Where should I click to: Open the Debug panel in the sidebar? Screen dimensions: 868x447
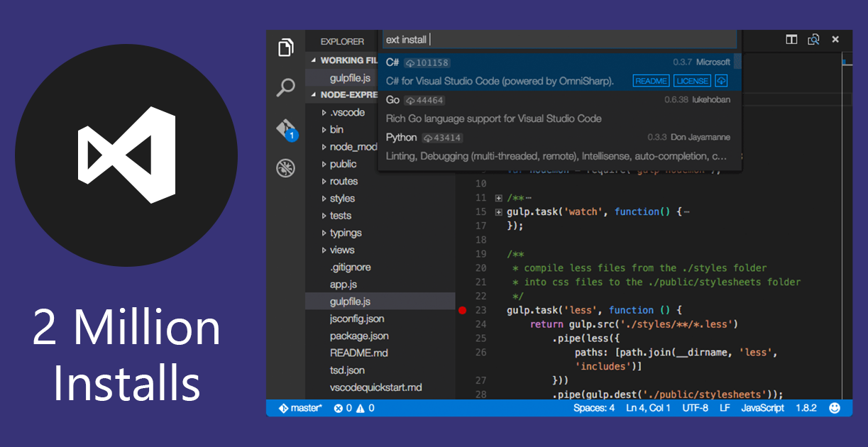coord(285,167)
